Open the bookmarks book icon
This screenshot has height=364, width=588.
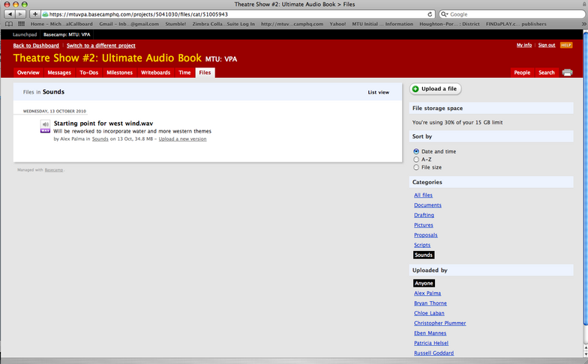click(x=10, y=24)
